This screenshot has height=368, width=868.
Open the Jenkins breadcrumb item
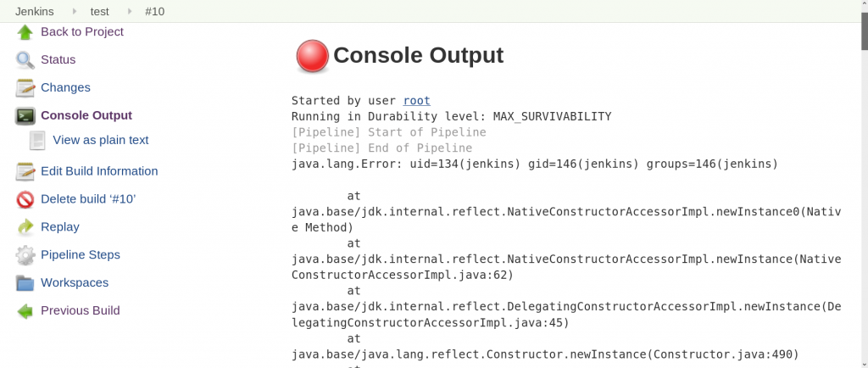tap(34, 11)
